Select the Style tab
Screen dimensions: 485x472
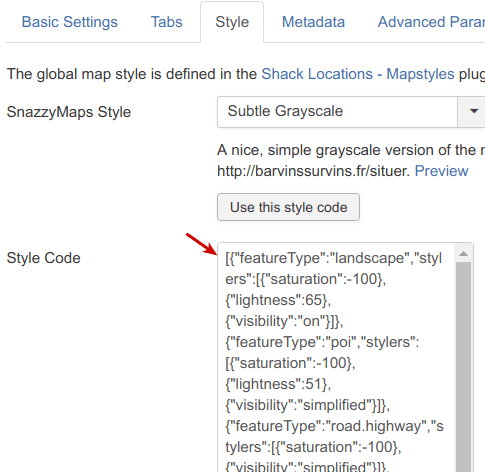click(232, 22)
